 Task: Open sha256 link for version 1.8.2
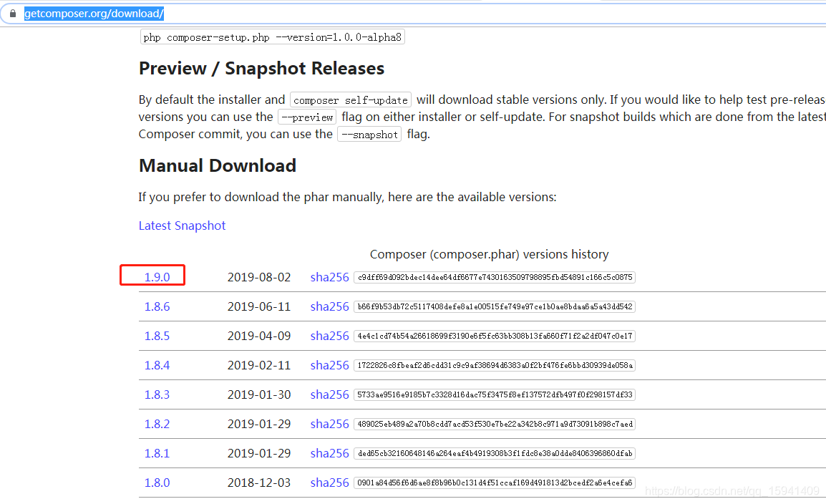329,424
